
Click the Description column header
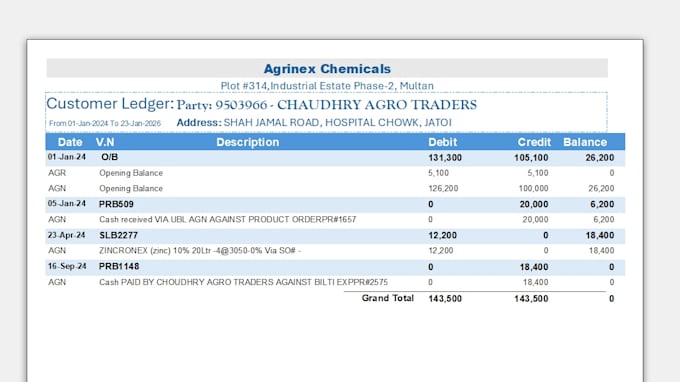[x=248, y=142]
